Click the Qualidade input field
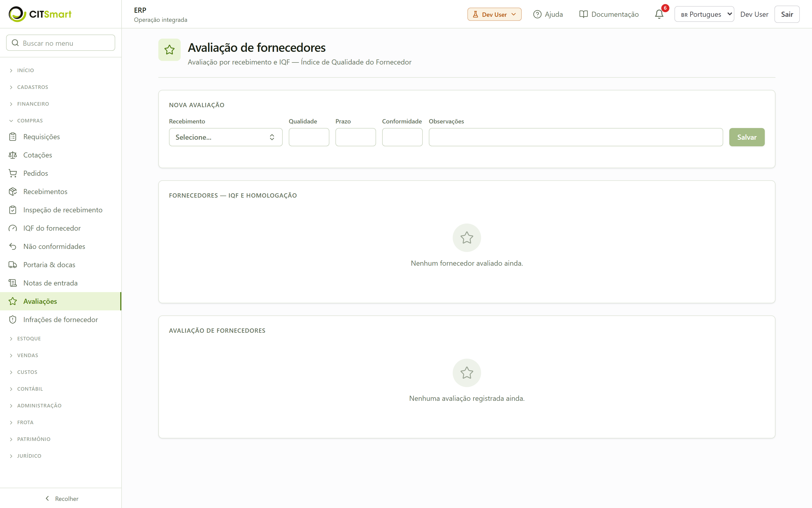812x508 pixels. coord(309,137)
